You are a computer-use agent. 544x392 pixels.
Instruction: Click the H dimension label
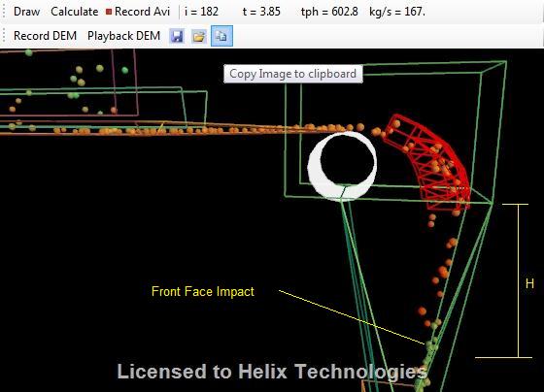529,283
